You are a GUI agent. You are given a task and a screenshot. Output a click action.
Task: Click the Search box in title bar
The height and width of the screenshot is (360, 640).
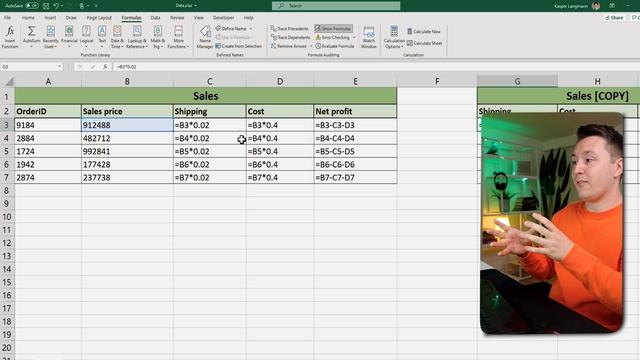click(x=336, y=6)
